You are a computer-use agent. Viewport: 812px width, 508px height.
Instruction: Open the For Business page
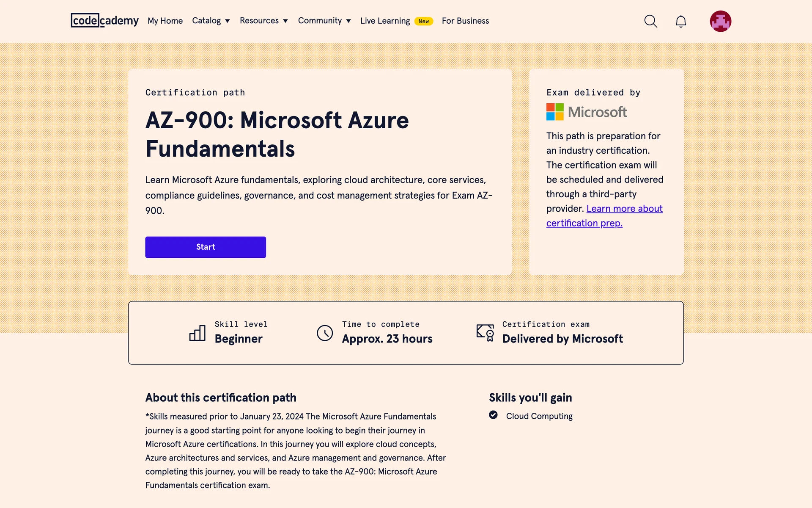coord(465,21)
